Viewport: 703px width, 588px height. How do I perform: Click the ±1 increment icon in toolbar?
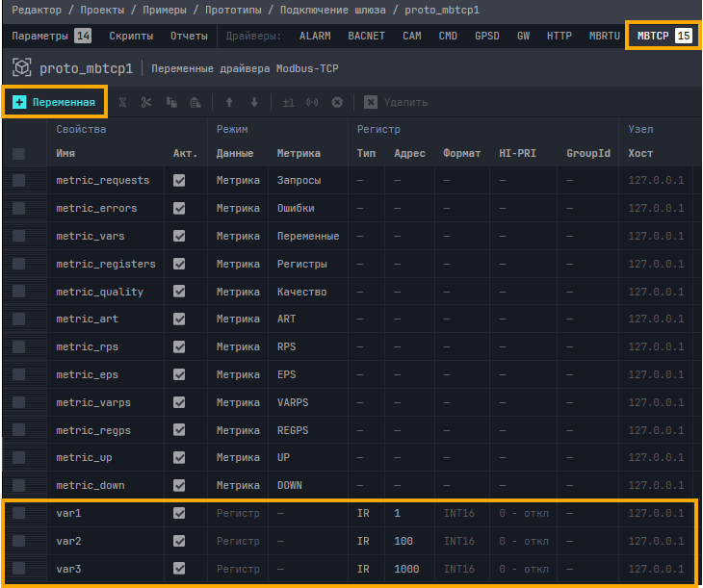pos(288,102)
